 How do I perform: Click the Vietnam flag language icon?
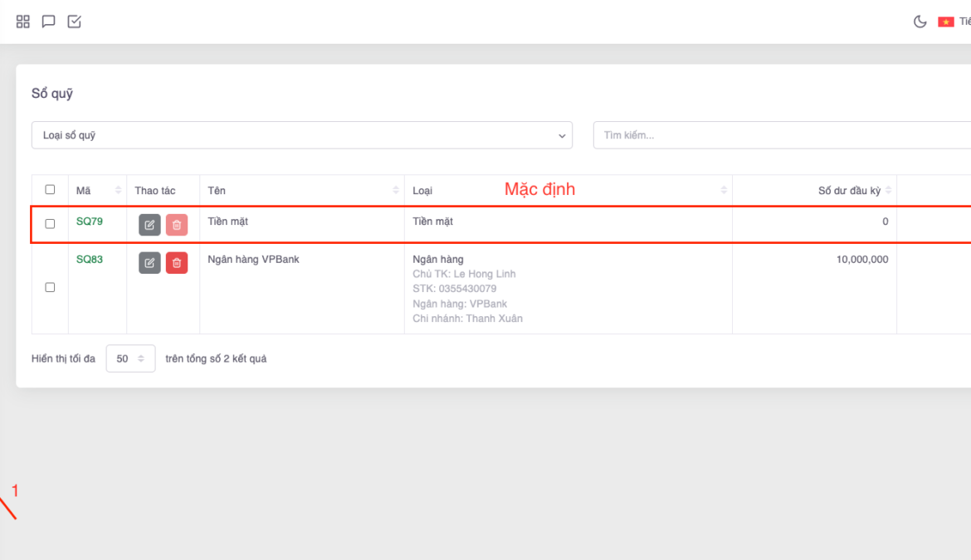click(x=945, y=22)
